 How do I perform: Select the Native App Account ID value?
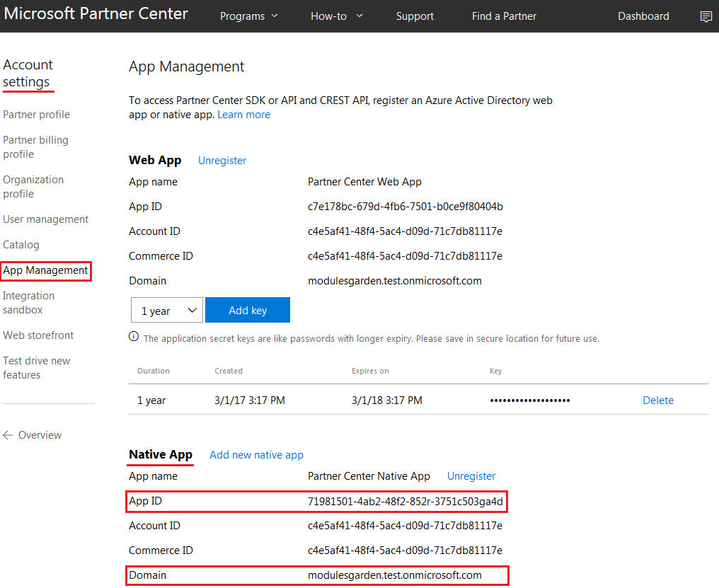[405, 526]
